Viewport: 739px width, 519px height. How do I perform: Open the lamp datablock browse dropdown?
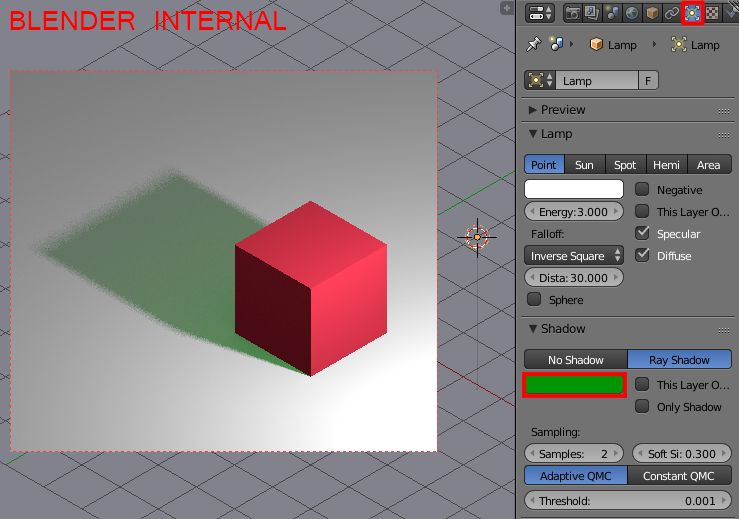[540, 80]
